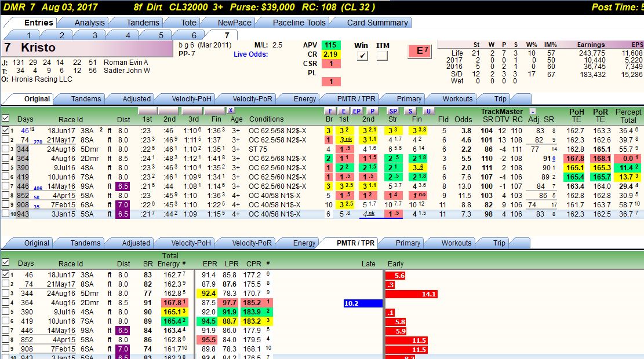Open upper Adjusted paceline tab
Viewport: 644px width, 359px height.
(136, 99)
